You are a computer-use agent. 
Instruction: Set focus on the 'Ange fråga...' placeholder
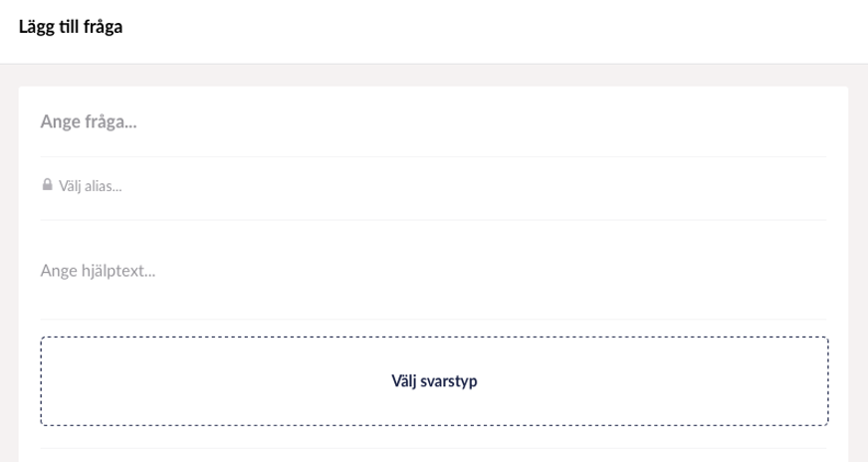point(89,121)
